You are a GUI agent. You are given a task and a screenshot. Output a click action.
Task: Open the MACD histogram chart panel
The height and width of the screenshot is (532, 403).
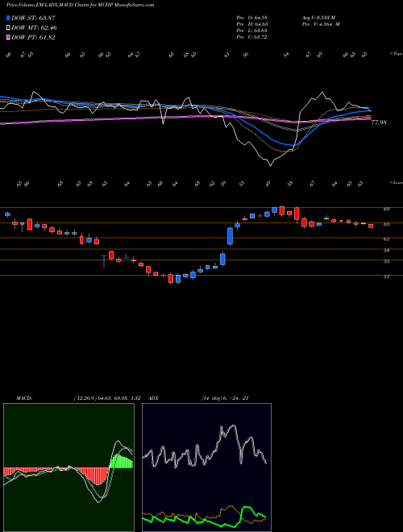pos(69,468)
